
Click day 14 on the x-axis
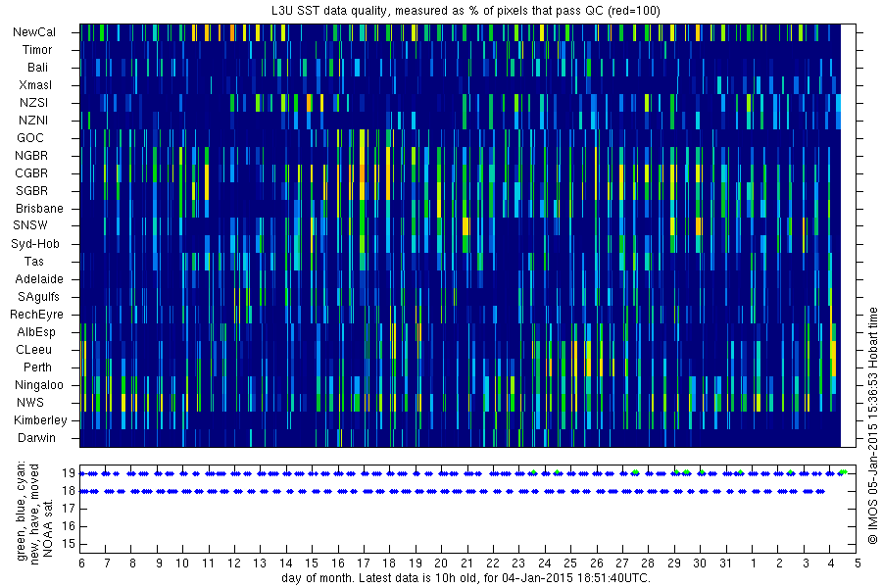tap(286, 563)
